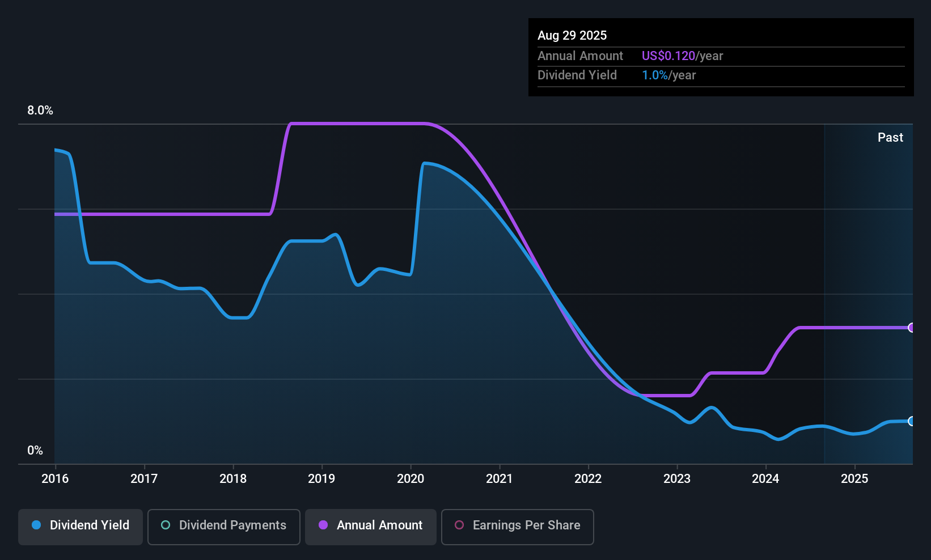Click the US$0.120/year tooltip value
This screenshot has width=931, height=560.
point(682,56)
